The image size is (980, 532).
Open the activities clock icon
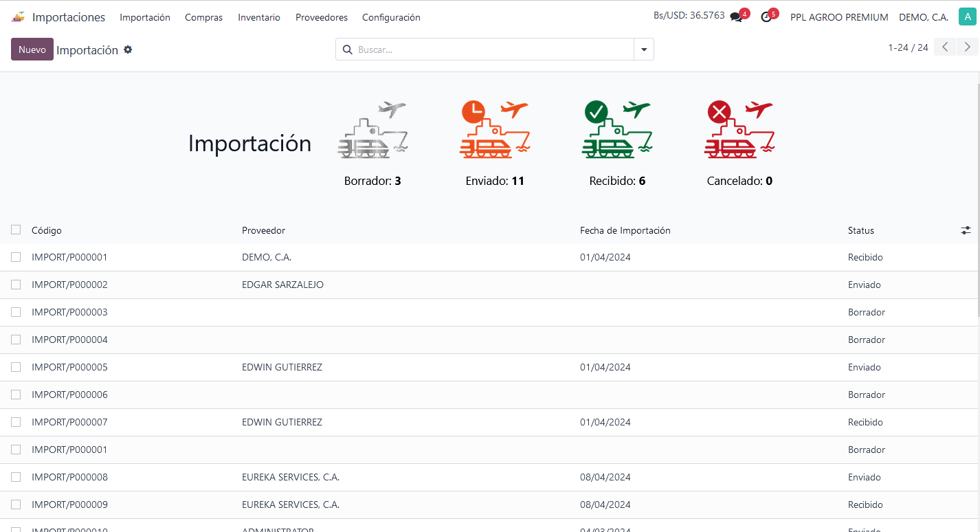point(766,17)
